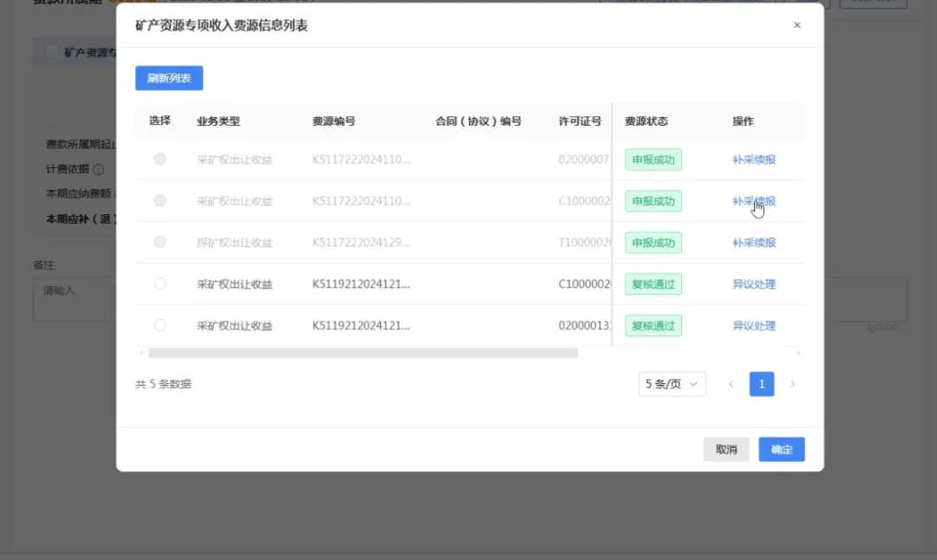Select the radio button in the fourth table row
This screenshot has height=560, width=937.
click(160, 283)
